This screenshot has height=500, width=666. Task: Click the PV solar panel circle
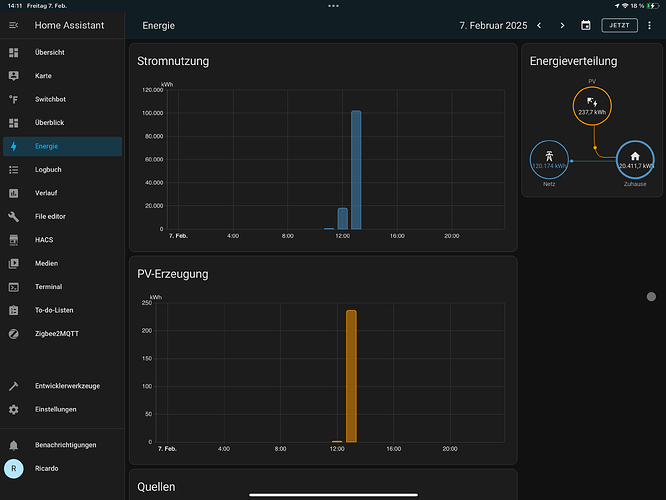tap(592, 106)
